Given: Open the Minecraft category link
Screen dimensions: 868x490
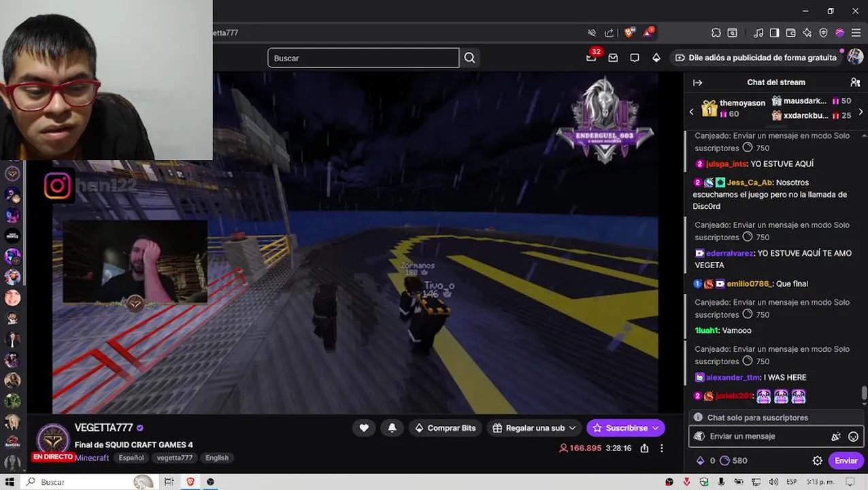Looking at the screenshot, I should [92, 458].
